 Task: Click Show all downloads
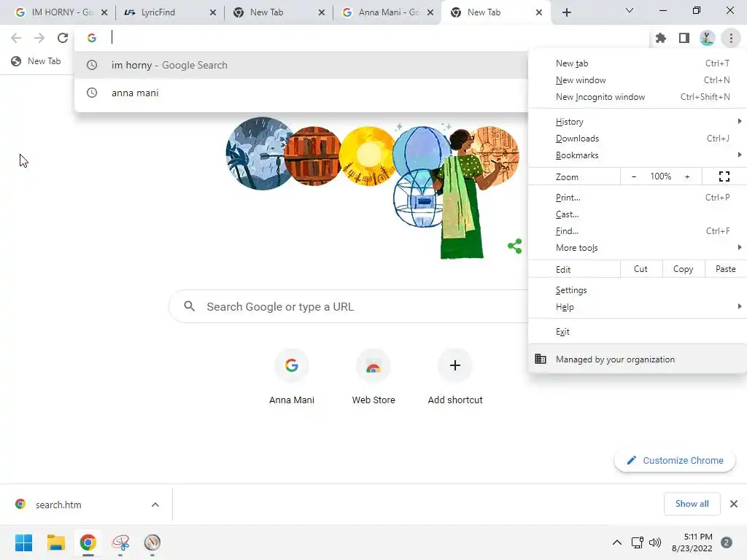tap(692, 504)
